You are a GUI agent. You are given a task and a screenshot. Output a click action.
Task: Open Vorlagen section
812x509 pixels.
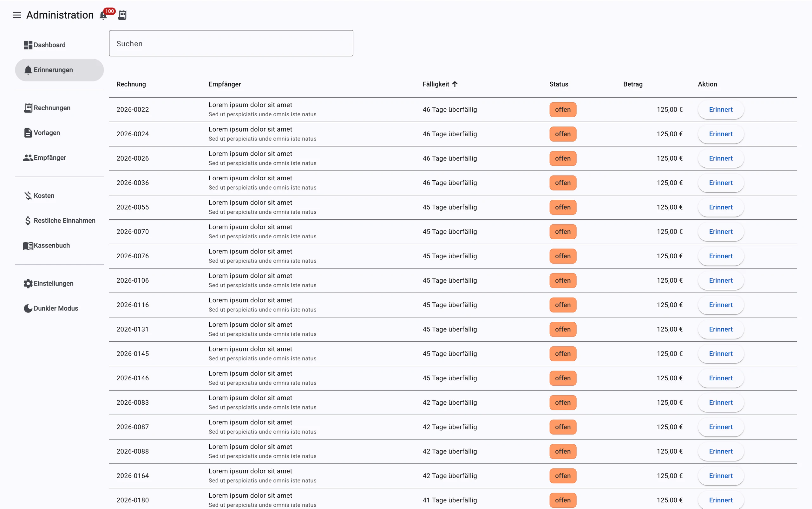[59, 133]
